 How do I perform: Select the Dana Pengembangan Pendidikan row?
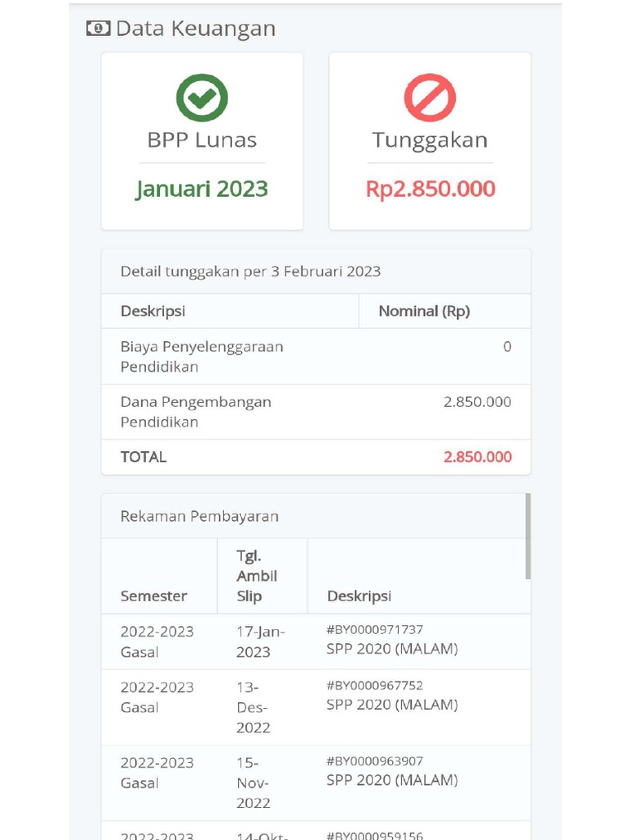tap(196, 412)
